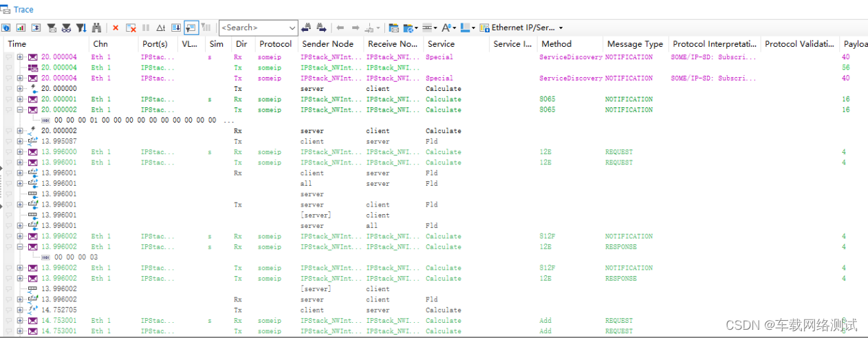Find next with binoculars right-arrow icon
868x338 pixels.
coord(321,28)
